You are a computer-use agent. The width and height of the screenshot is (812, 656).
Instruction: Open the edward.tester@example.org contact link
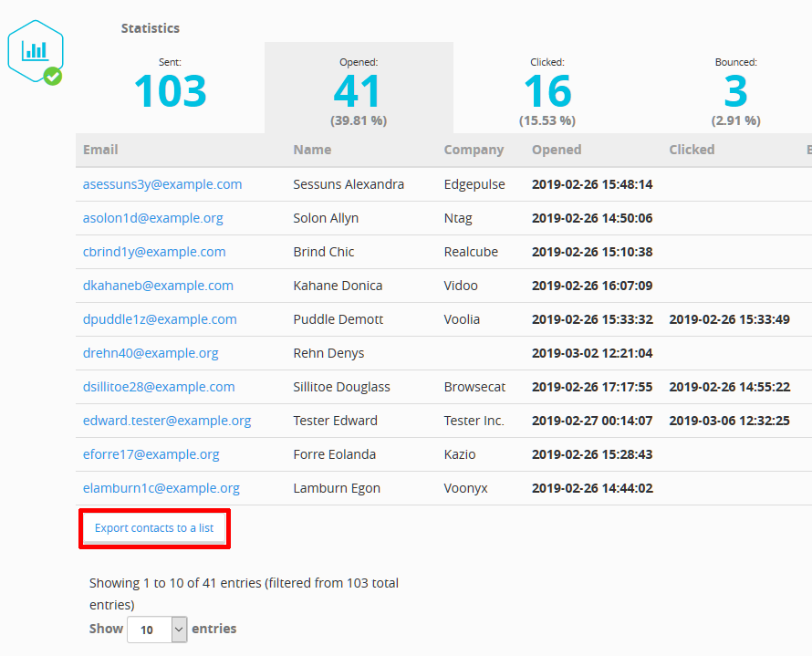pyautogui.click(x=167, y=420)
